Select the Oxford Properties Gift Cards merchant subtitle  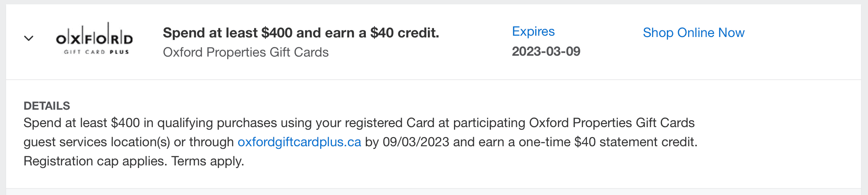(245, 52)
